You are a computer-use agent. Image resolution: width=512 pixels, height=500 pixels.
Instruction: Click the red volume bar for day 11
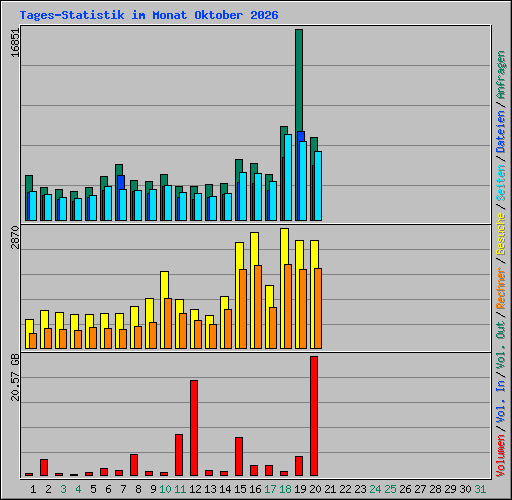click(179, 455)
